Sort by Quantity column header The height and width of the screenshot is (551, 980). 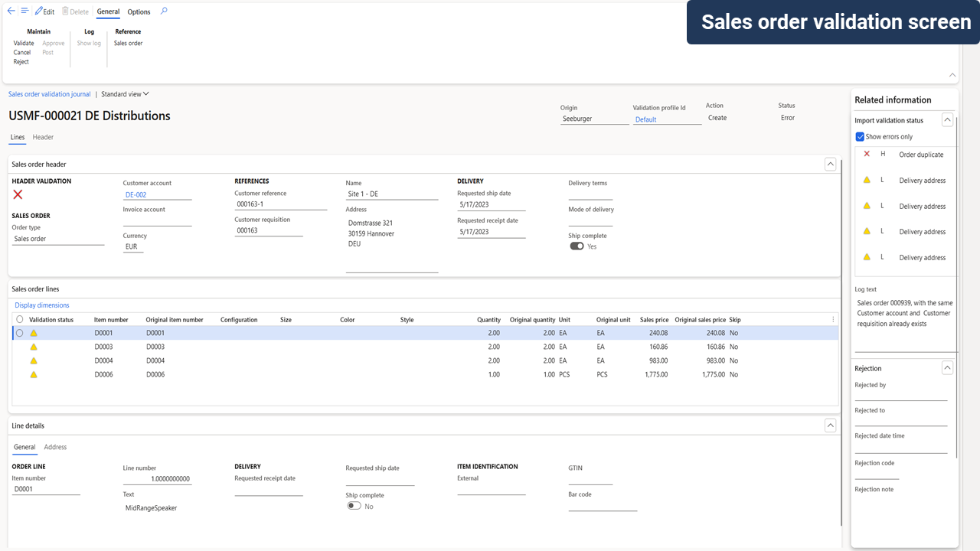(x=488, y=319)
